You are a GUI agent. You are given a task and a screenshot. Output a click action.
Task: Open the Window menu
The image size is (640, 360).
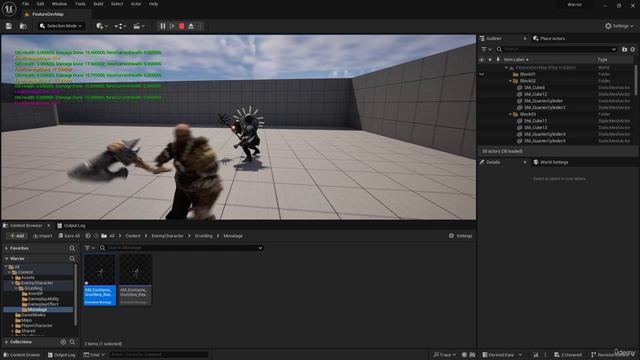pos(59,4)
